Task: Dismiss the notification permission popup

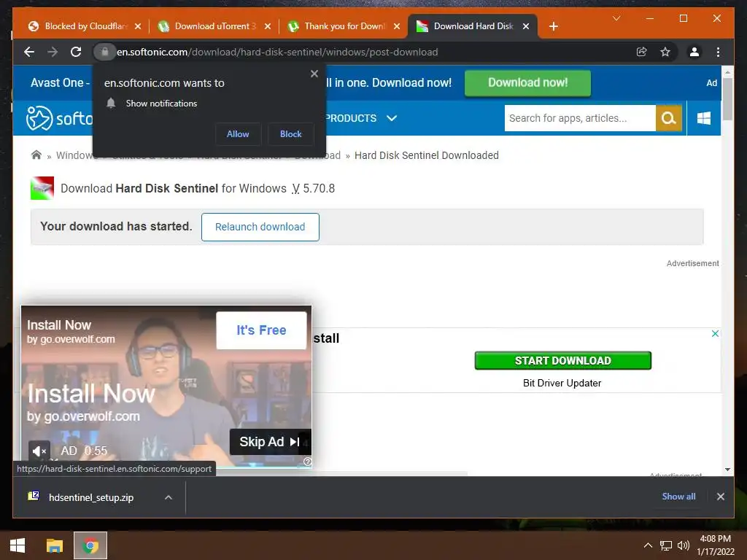Action: (x=314, y=74)
